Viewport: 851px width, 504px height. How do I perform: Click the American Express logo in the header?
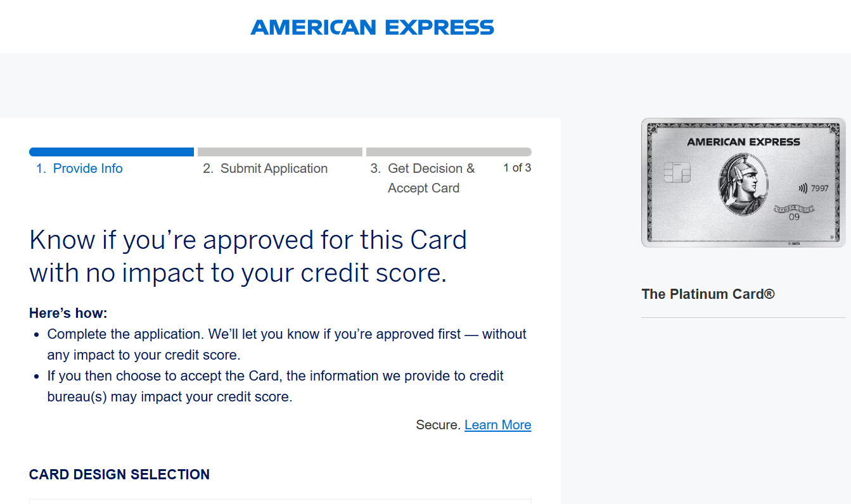click(x=372, y=27)
